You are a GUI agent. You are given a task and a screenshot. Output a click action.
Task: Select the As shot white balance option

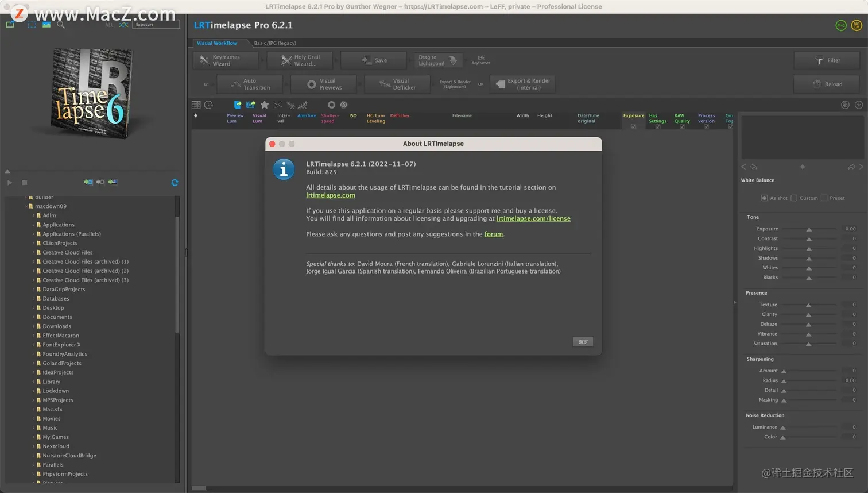(764, 198)
